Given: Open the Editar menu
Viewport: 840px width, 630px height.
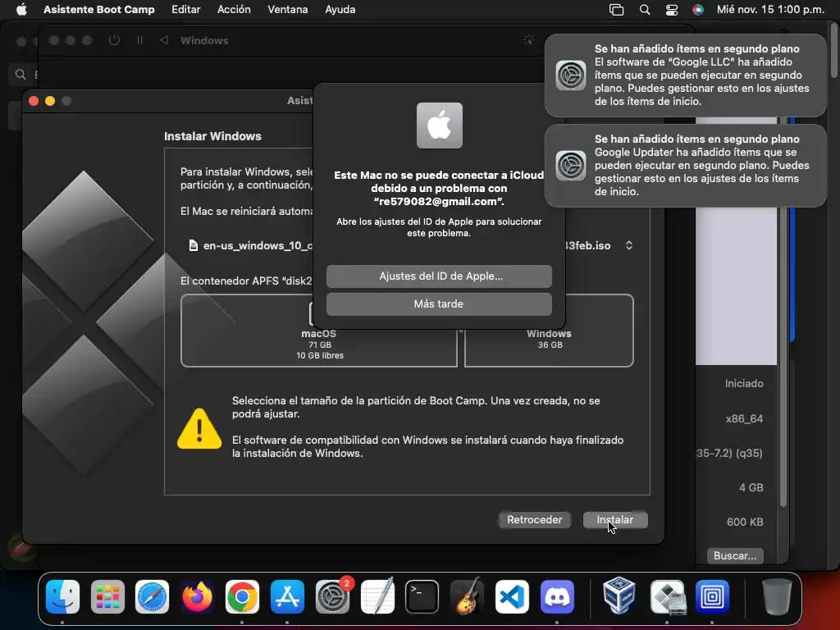Looking at the screenshot, I should pyautogui.click(x=186, y=10).
